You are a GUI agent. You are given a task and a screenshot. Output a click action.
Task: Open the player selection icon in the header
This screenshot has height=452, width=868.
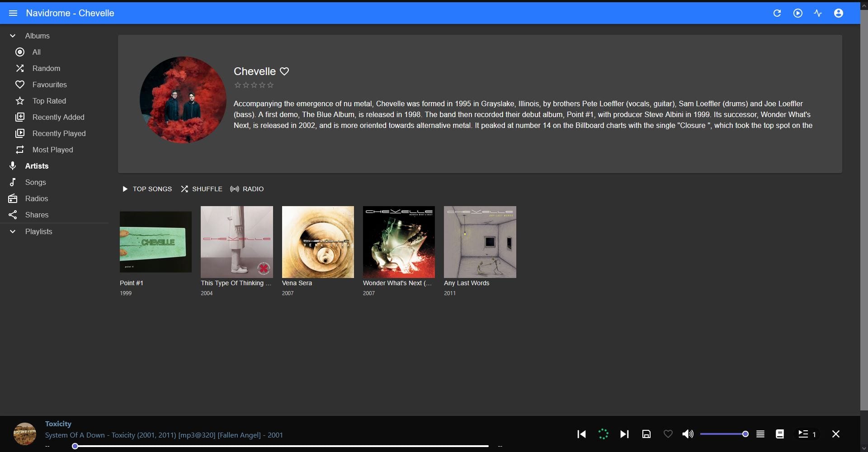click(x=798, y=13)
